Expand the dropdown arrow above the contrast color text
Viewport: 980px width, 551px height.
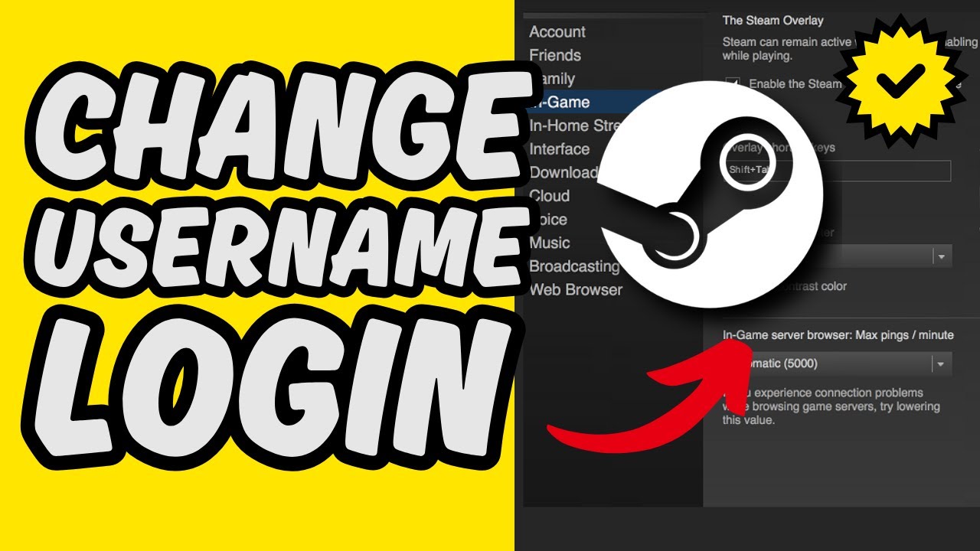coord(942,256)
